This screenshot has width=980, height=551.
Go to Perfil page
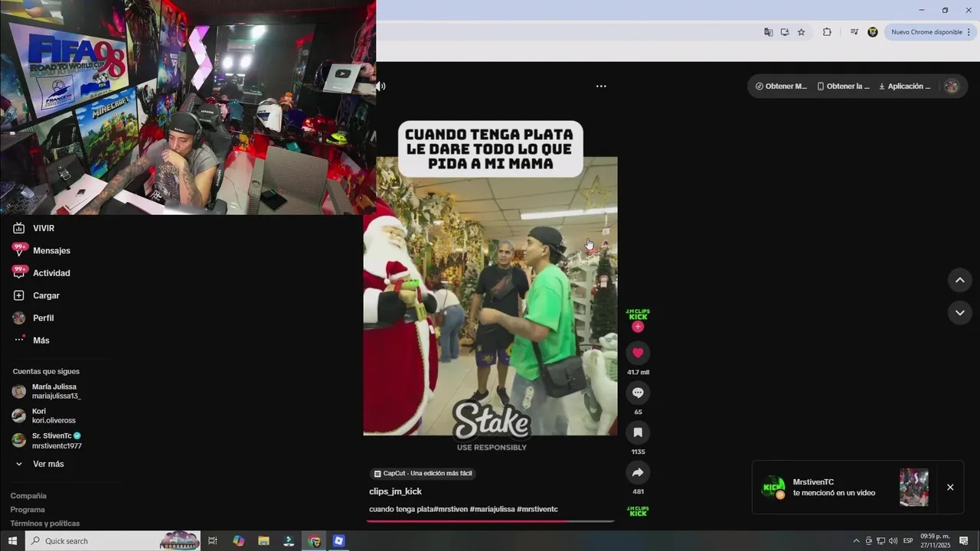point(33,318)
